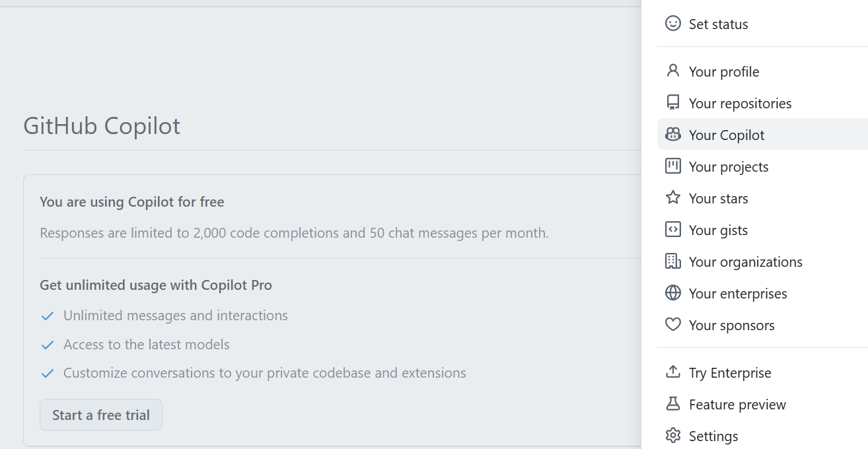Click the project board icon beside Your projects
The image size is (868, 449).
[x=672, y=166]
